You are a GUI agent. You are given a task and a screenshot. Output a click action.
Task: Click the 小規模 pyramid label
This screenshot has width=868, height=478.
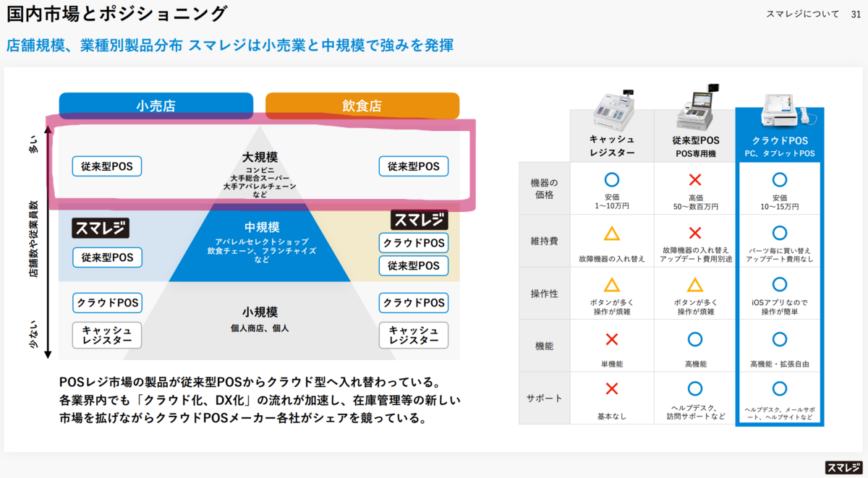point(260,312)
